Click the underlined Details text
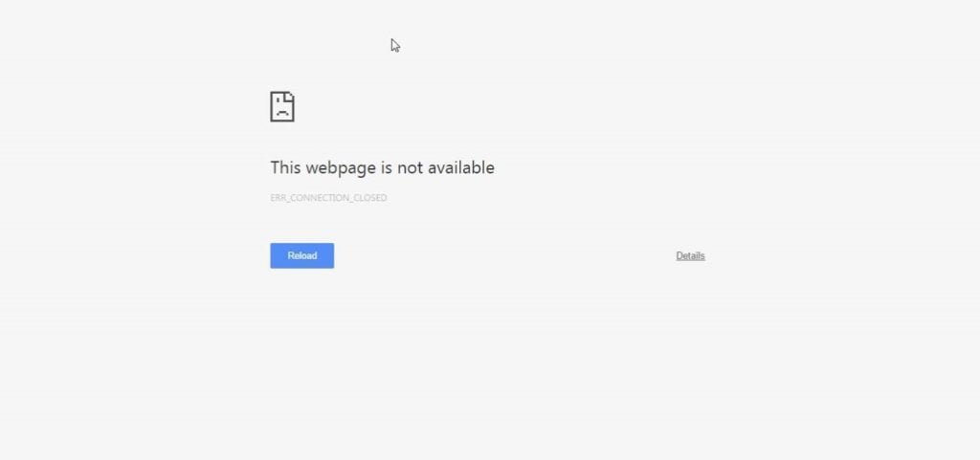This screenshot has width=980, height=460. tap(690, 256)
